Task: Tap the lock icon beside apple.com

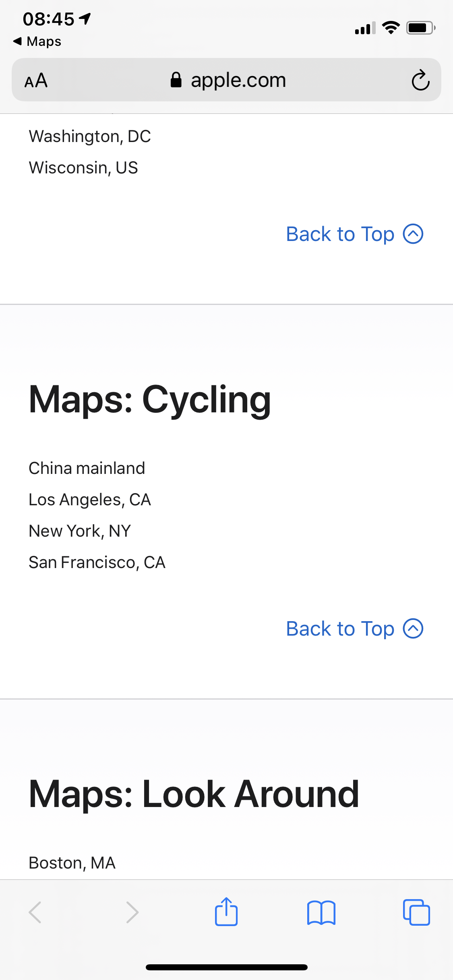Action: pyautogui.click(x=176, y=80)
